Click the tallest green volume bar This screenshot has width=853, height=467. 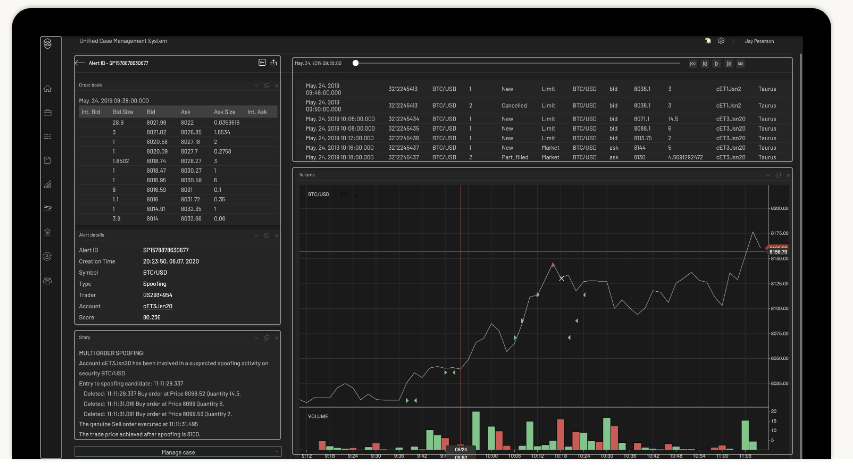tap(476, 431)
